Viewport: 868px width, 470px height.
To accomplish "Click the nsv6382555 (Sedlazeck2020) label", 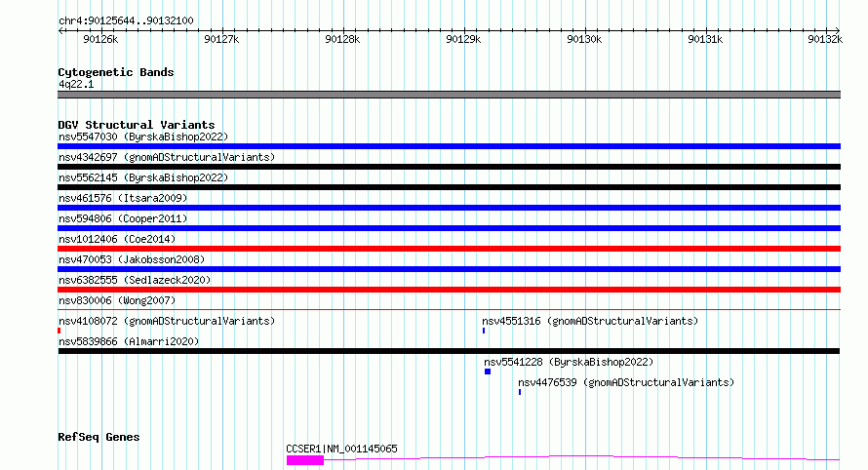I will click(x=135, y=280).
